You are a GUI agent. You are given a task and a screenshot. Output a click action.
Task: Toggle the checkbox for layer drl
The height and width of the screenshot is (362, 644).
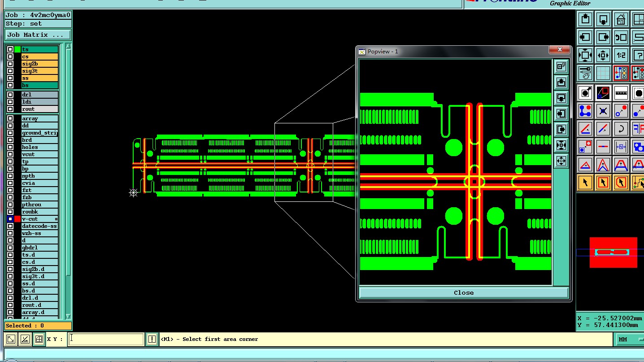click(10, 95)
